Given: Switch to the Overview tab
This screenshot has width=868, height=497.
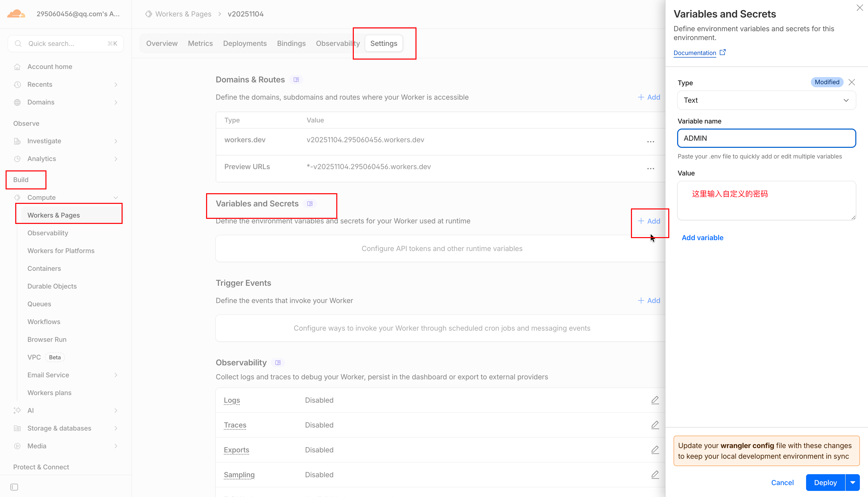Looking at the screenshot, I should (x=162, y=43).
